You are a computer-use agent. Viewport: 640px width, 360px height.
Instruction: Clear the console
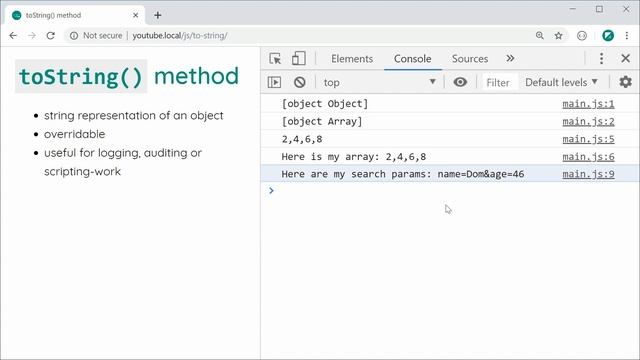300,82
